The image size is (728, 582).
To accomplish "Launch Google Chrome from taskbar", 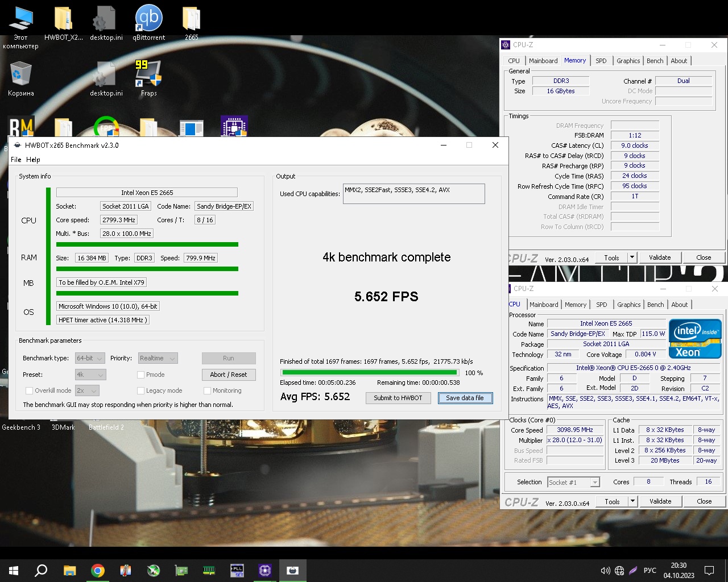I will tap(98, 571).
